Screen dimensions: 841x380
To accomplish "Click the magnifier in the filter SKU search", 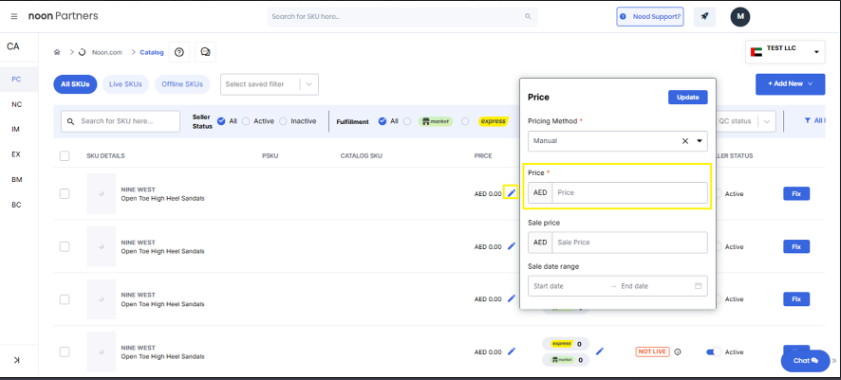I will coord(71,121).
